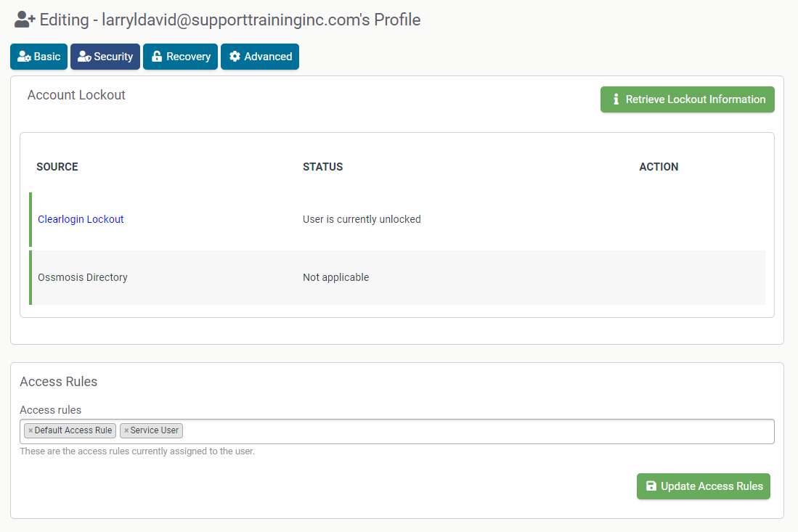Click the 'User is currently unlocked' status text
Image resolution: width=798 pixels, height=532 pixels.
tap(362, 219)
